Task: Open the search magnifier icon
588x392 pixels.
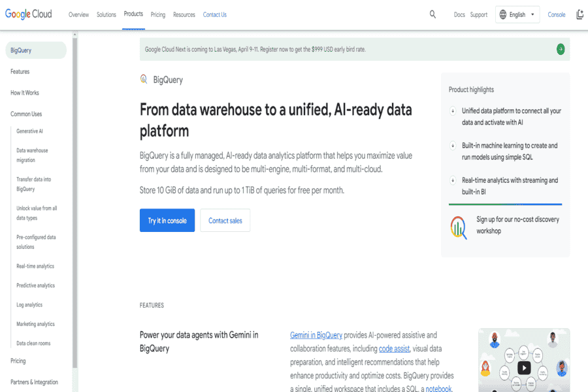Action: [x=433, y=14]
